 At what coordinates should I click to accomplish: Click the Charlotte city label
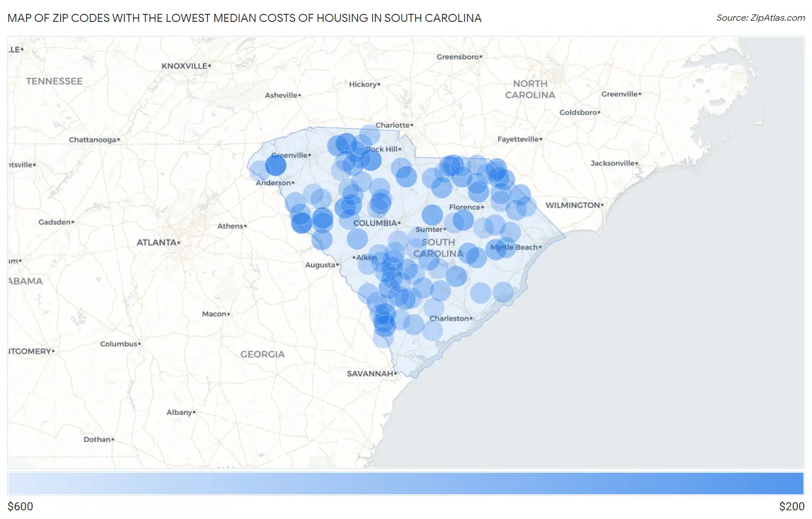(x=394, y=125)
